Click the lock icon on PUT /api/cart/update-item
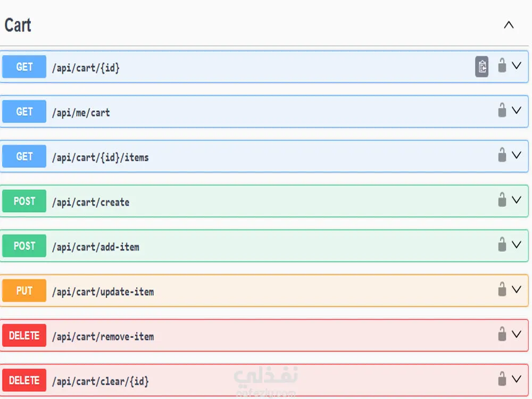532x399 pixels. point(502,289)
